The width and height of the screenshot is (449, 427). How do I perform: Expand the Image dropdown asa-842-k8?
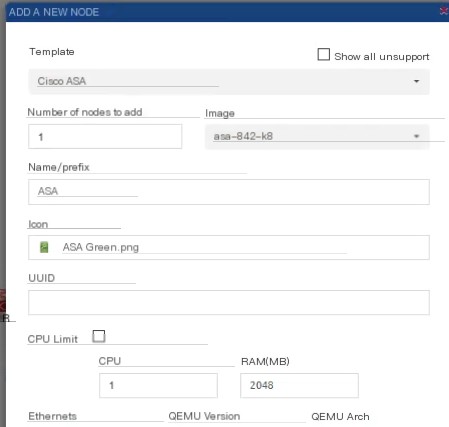[317, 136]
